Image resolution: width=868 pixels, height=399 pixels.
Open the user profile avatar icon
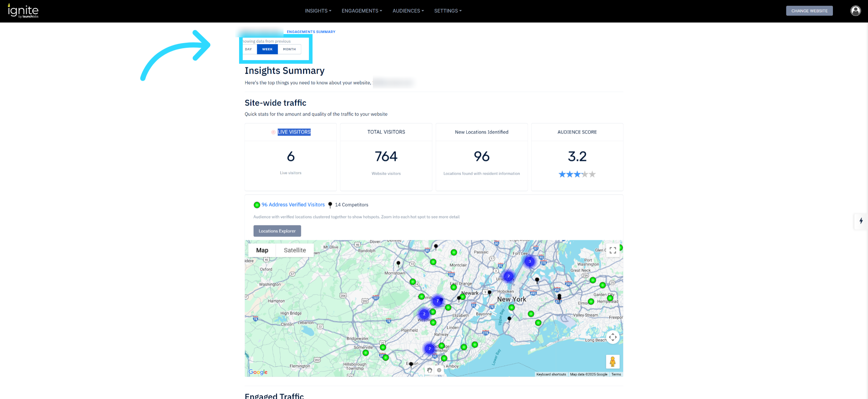tap(855, 11)
